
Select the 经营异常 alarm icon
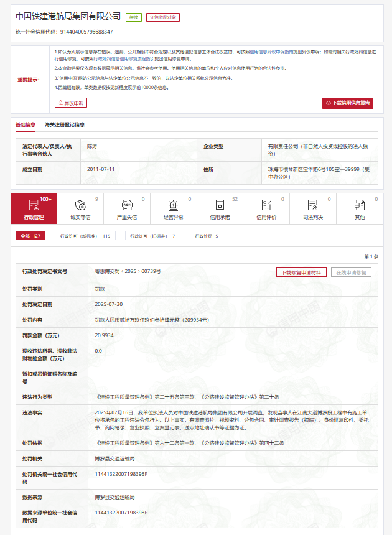coord(174,205)
